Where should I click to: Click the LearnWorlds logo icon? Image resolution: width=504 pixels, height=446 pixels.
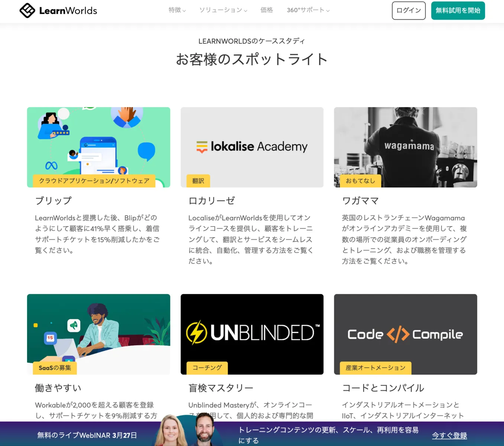(x=27, y=10)
